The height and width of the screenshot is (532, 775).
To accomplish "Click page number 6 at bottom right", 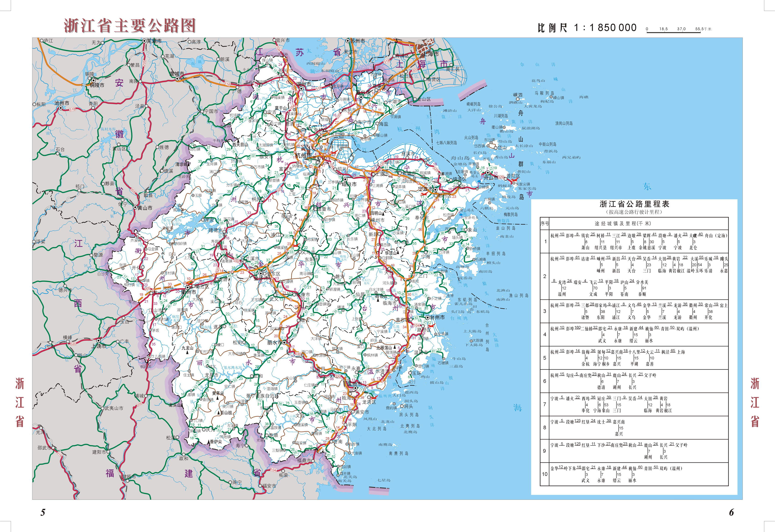I will click(x=731, y=512).
